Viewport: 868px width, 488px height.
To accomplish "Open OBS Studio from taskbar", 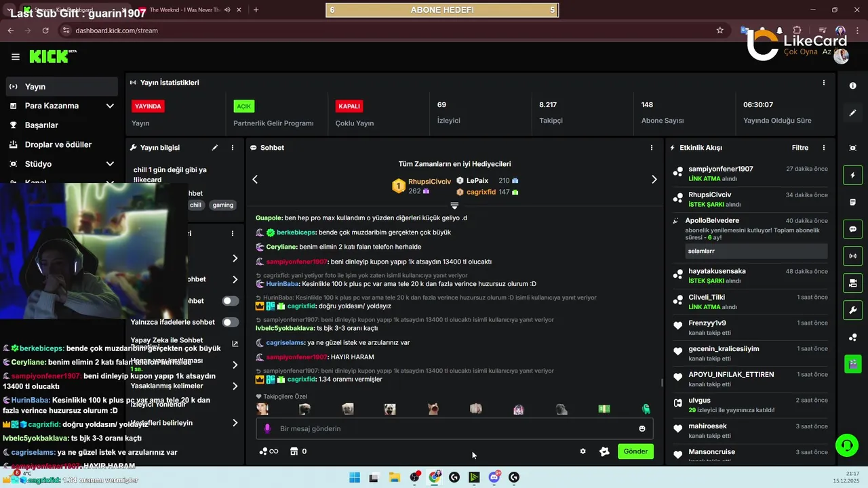I will coord(414,477).
